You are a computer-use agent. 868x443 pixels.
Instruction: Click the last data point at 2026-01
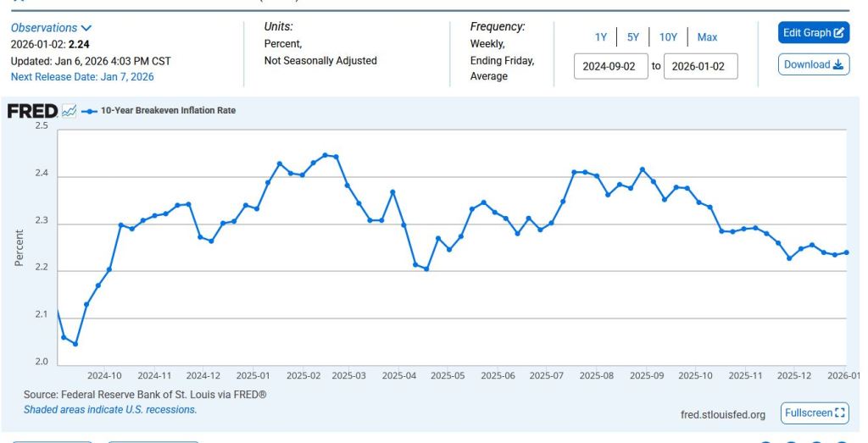point(846,252)
